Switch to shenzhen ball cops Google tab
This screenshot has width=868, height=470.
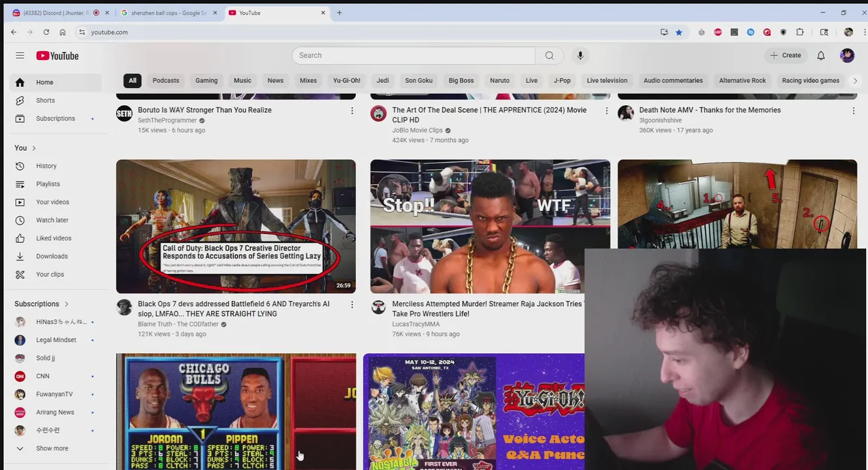click(x=169, y=13)
